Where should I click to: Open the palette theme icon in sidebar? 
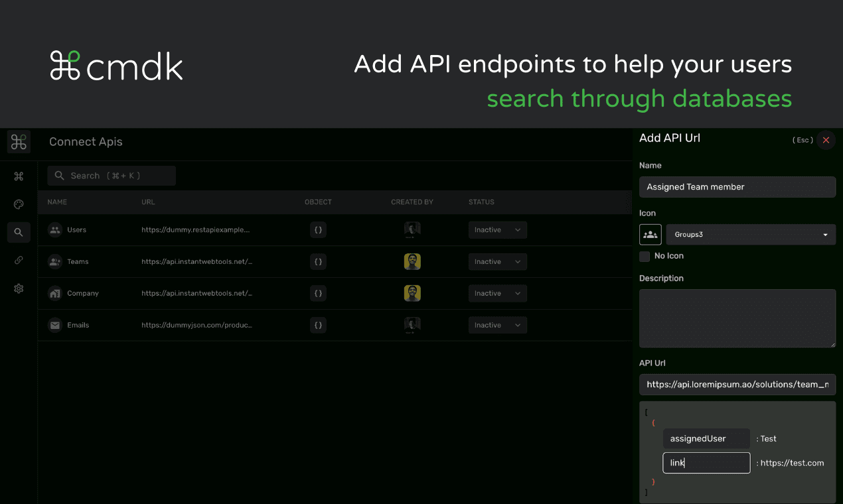coord(19,204)
